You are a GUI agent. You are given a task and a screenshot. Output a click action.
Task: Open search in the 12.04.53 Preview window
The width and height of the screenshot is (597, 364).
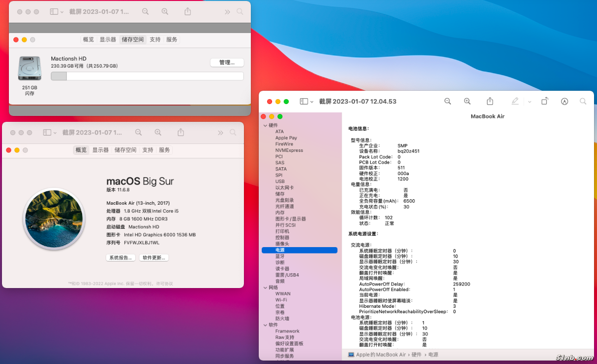[583, 101]
